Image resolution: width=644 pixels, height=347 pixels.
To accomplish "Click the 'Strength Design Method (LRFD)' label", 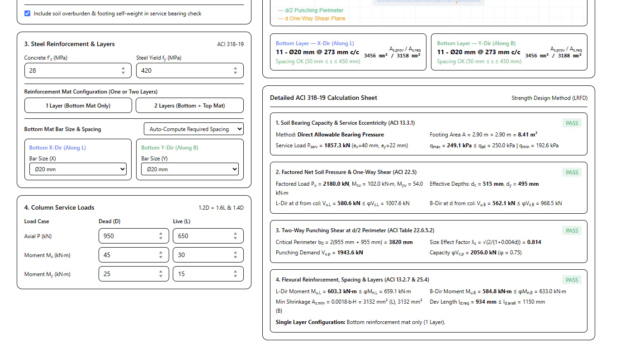I will 549,98.
